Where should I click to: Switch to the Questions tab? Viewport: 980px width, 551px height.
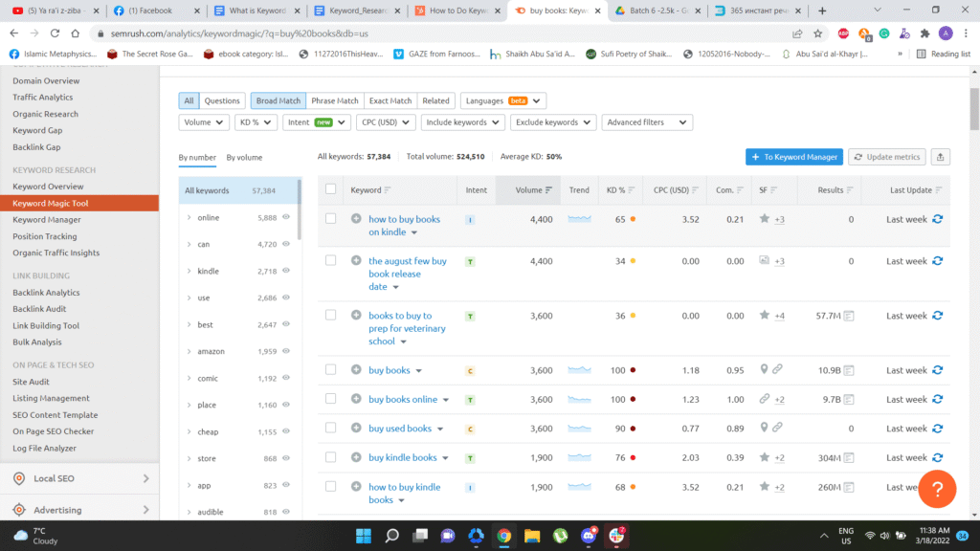pyautogui.click(x=222, y=100)
